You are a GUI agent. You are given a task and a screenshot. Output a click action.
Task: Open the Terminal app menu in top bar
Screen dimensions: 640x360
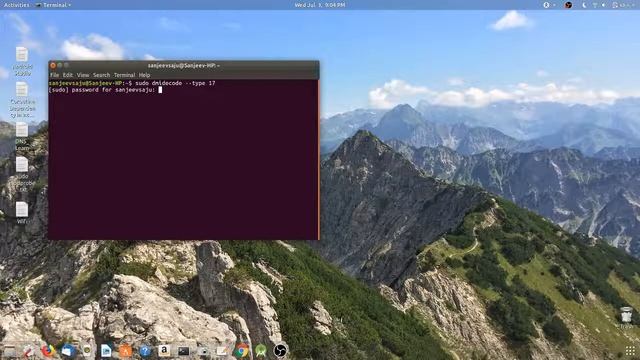pyautogui.click(x=53, y=5)
